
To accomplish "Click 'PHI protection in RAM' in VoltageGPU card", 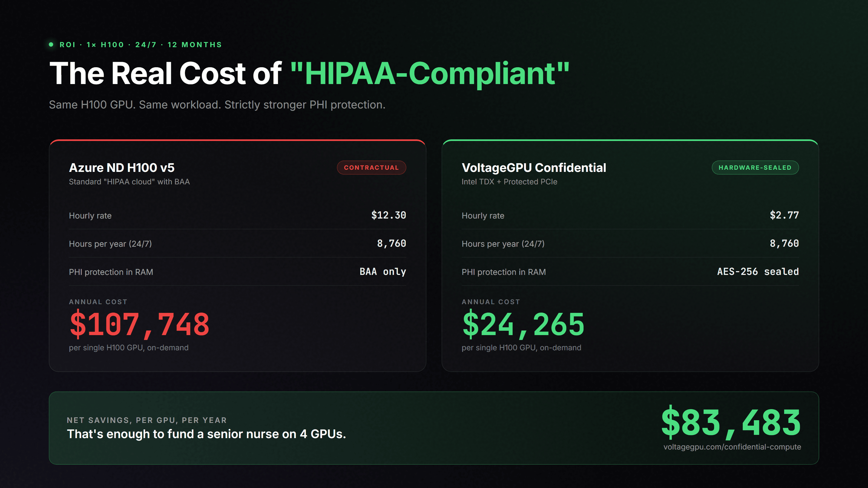I will (503, 272).
